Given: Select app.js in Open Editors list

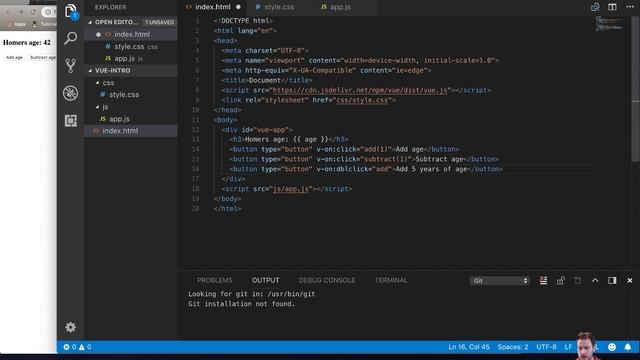Looking at the screenshot, I should (131, 58).
